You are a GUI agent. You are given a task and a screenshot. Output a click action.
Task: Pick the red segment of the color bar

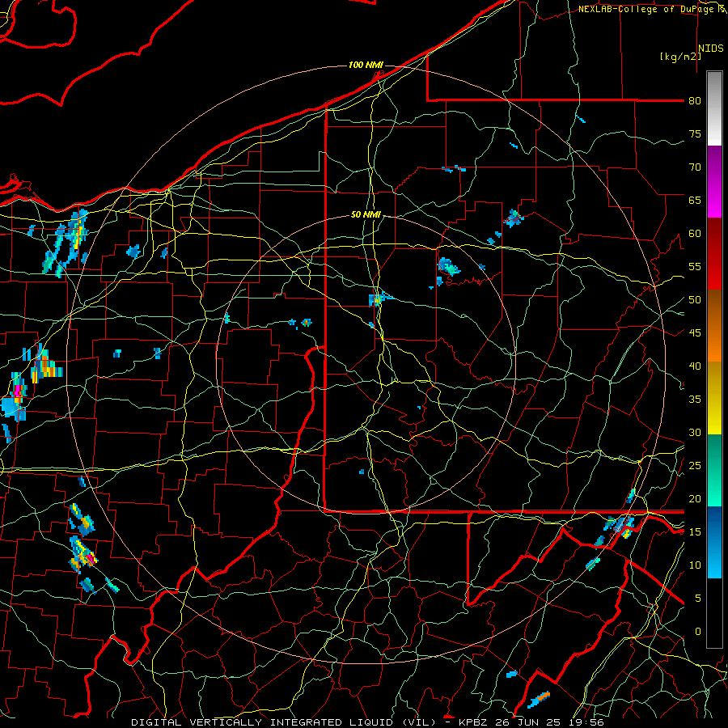(714, 254)
